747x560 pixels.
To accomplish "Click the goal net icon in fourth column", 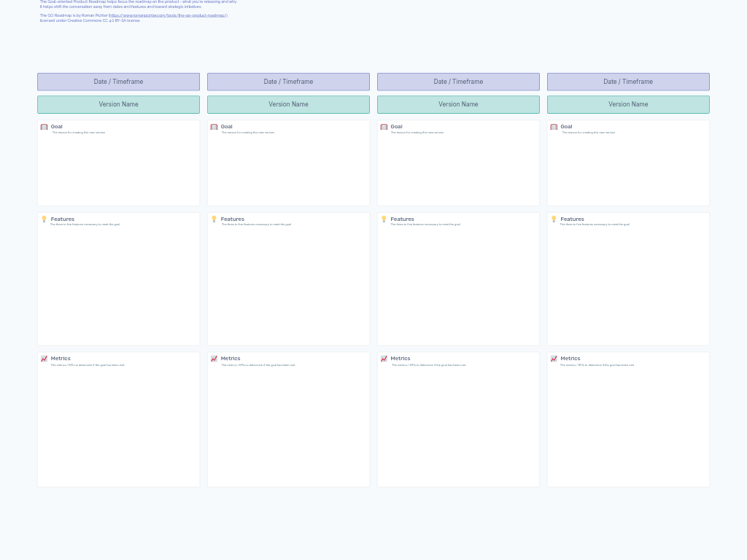I will [554, 127].
